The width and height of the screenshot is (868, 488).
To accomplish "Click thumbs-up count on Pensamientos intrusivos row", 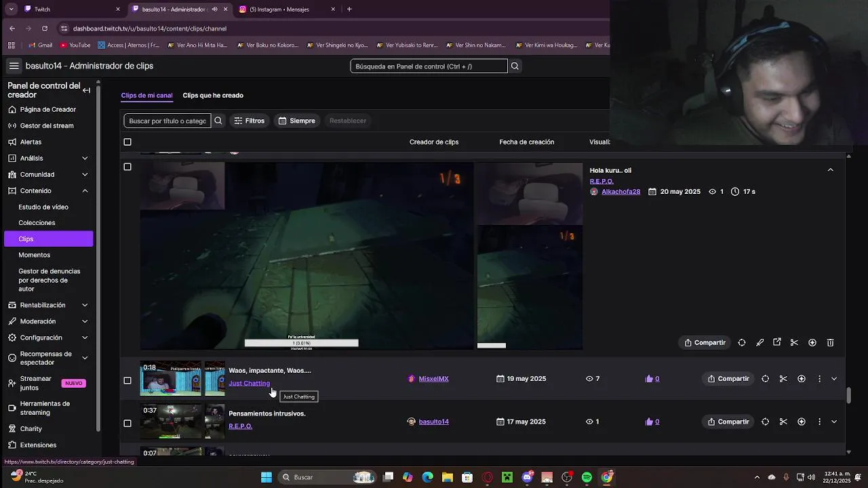I will [x=652, y=422].
